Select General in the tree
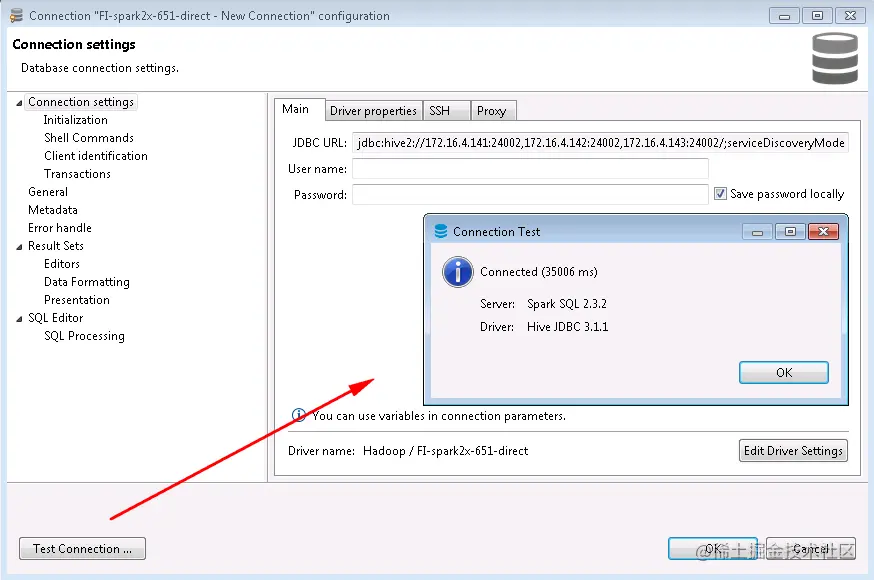Viewport: 874px width, 580px height. [48, 192]
